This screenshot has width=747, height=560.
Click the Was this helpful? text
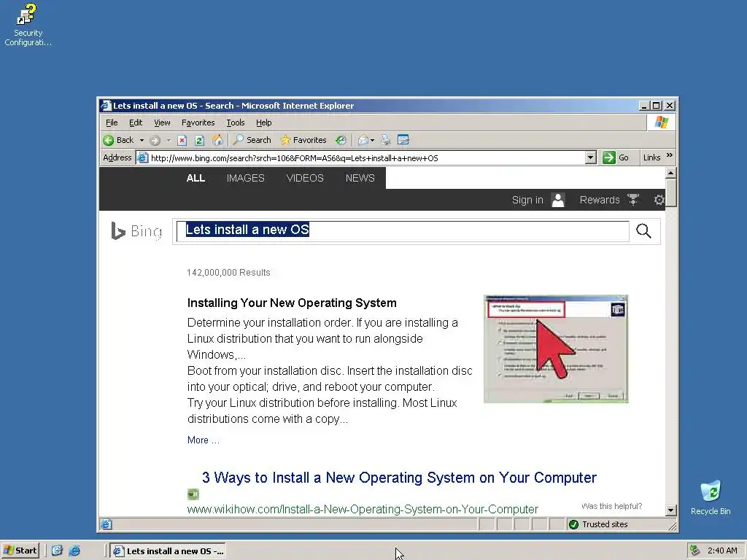[x=612, y=506]
